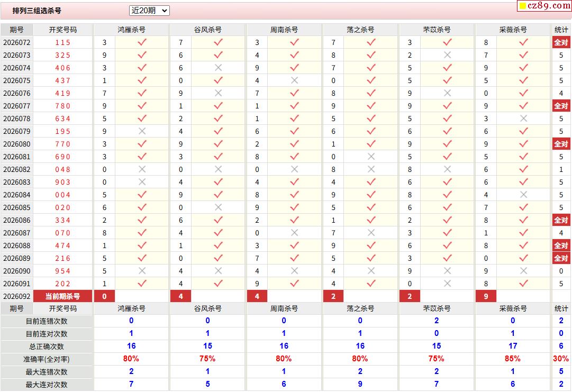Click the cz89.com site link
Viewport: 572px width, 392px height.
pos(549,6)
